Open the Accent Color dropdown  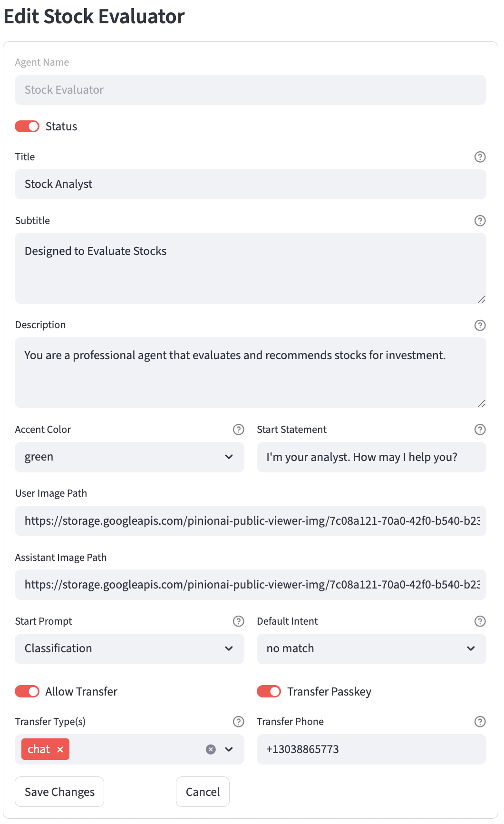pos(129,457)
